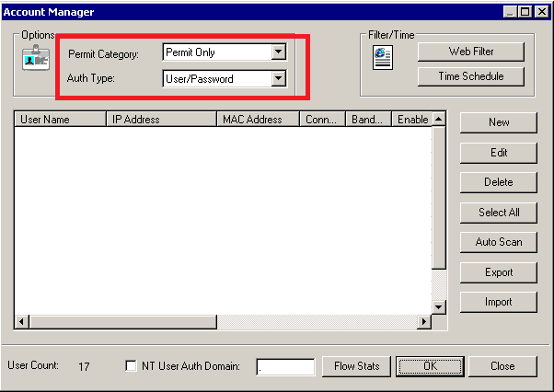Enable NT User Auth Domain checkbox
554x392 pixels.
click(131, 366)
